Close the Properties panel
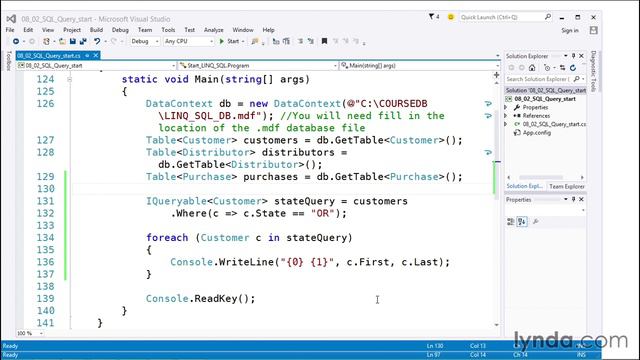This screenshot has height=360, width=640. point(582,200)
